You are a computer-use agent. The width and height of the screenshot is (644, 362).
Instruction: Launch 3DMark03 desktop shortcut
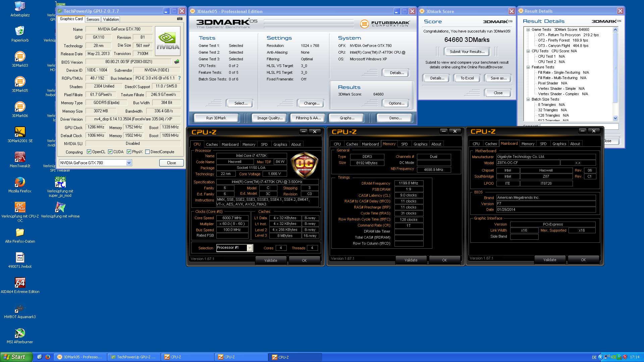[x=20, y=56]
